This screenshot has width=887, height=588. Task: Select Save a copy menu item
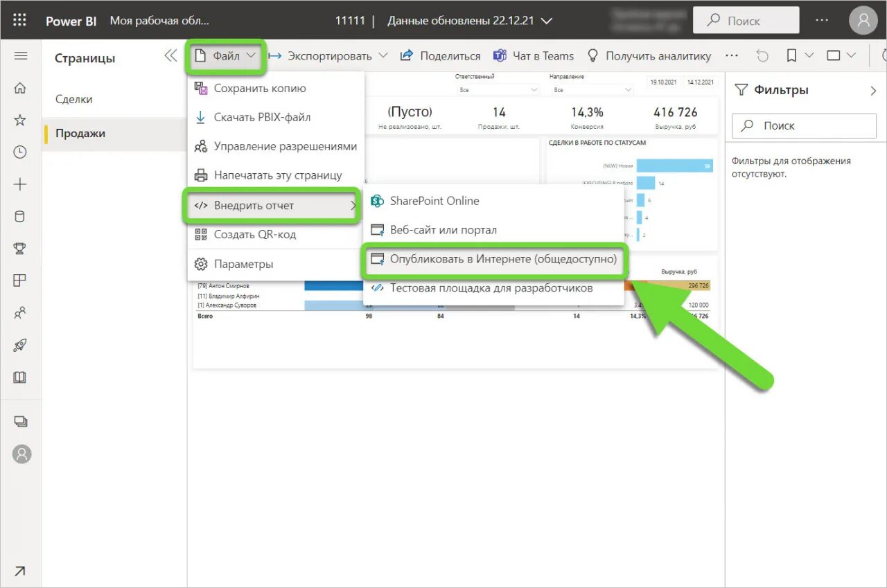276,88
